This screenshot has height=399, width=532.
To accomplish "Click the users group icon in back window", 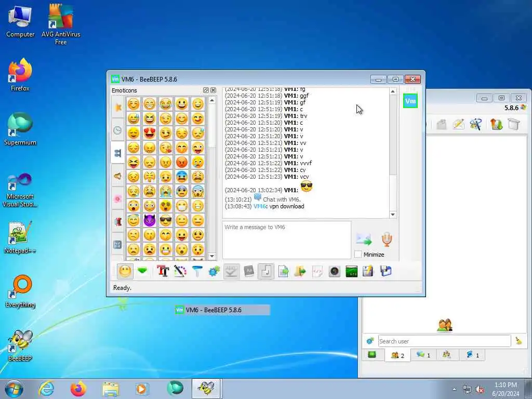I will 445,325.
